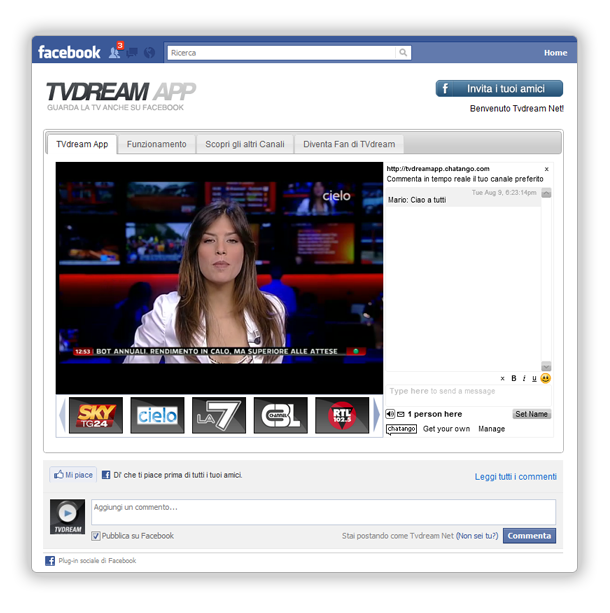Click chat scrollbar down arrow
610x613 pixels.
click(x=546, y=366)
